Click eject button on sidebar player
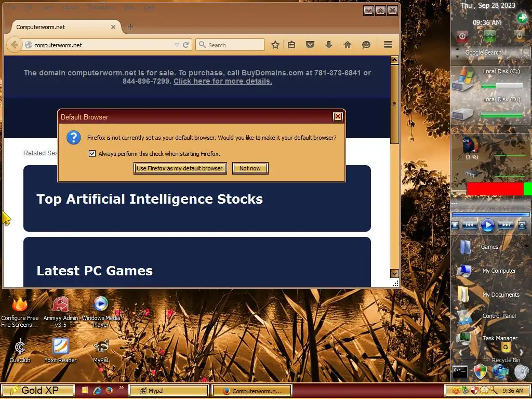532x399 pixels. 522,225
